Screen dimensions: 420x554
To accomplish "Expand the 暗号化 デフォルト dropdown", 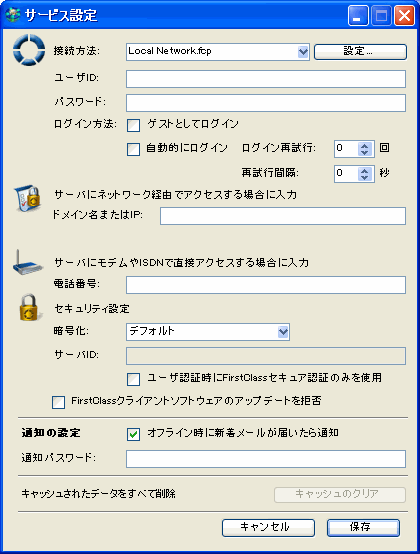I will (x=283, y=332).
